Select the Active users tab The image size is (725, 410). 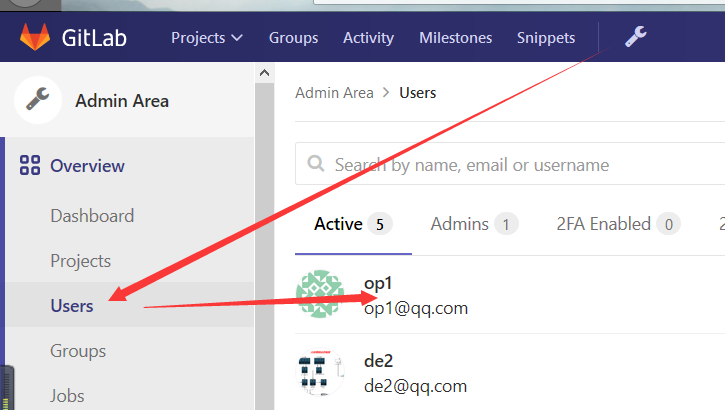[353, 224]
